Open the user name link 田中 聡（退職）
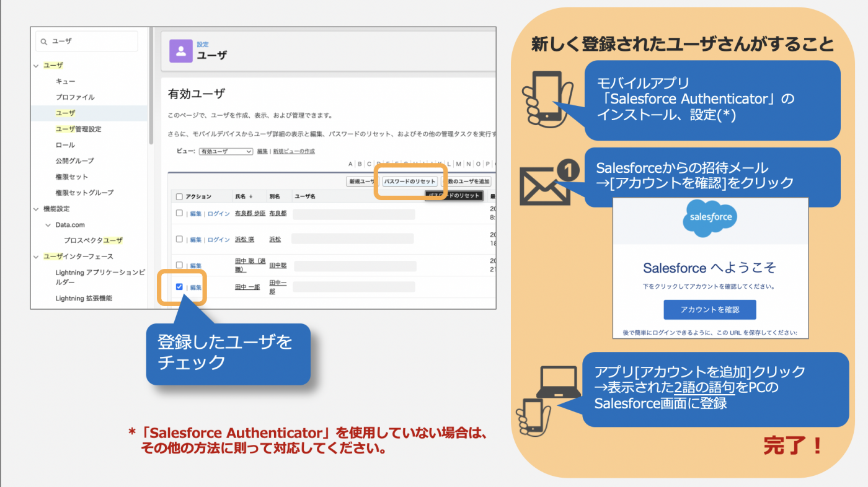The width and height of the screenshot is (868, 487). (x=249, y=266)
